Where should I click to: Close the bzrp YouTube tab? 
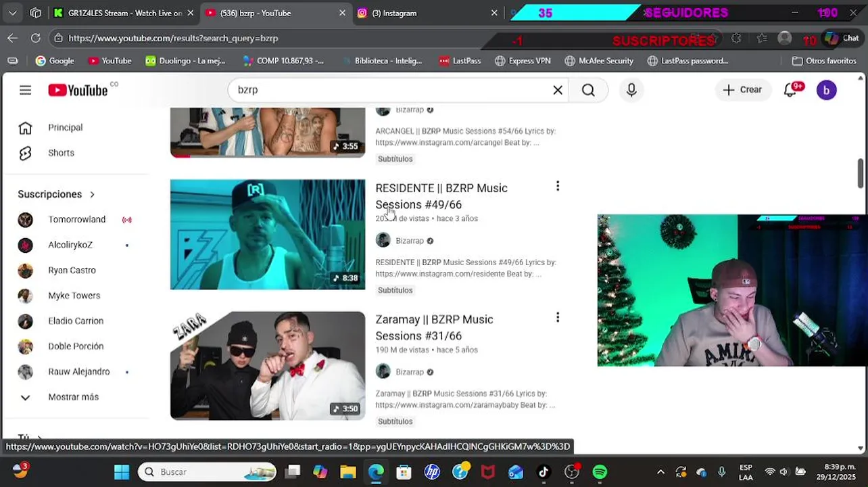click(x=342, y=13)
